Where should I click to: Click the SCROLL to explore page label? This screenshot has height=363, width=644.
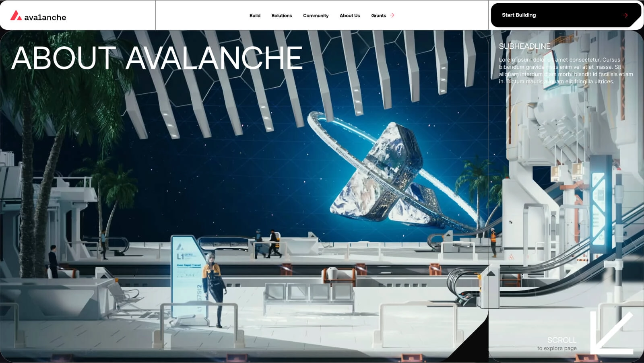[x=559, y=343]
